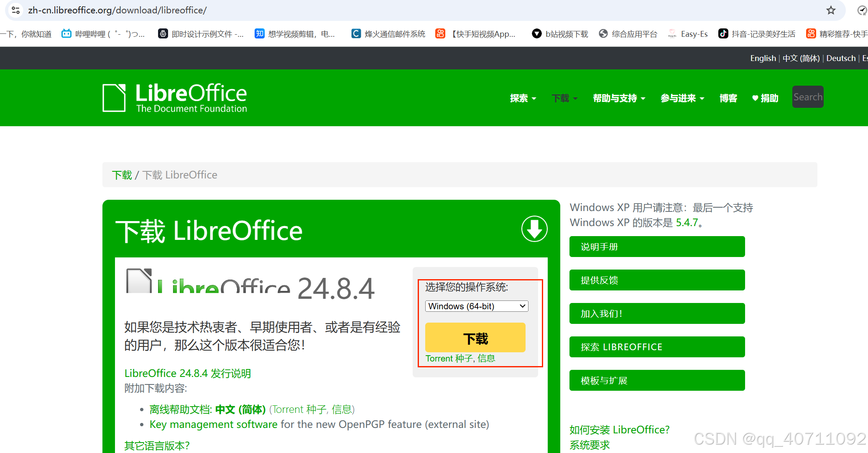868x453 pixels.
Task: Open site information icon beside the URL
Action: tap(16, 10)
